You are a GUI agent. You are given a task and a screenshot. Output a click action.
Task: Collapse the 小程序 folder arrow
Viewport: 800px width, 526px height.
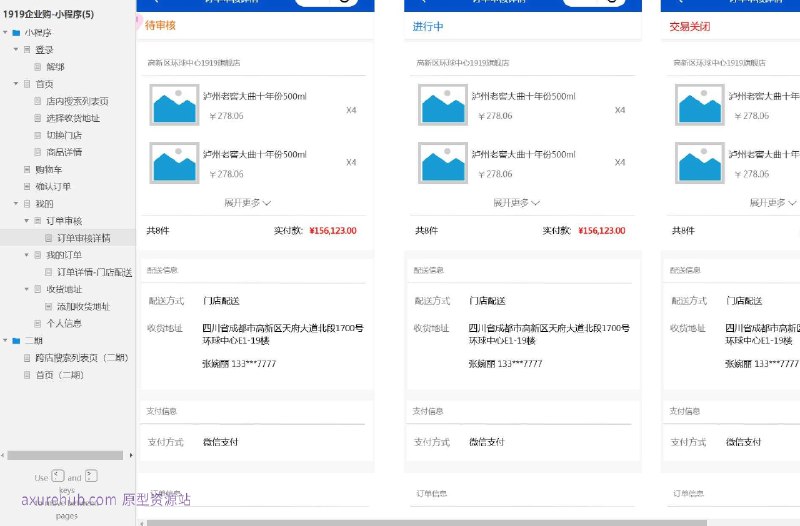(x=6, y=33)
